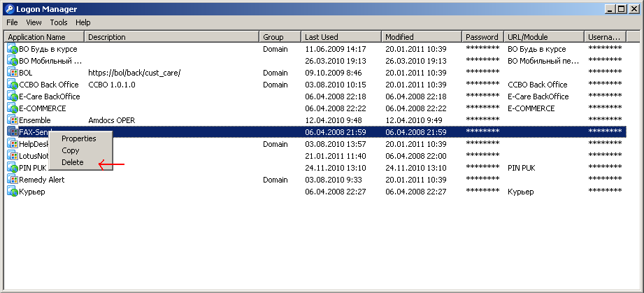Open the Tools menu
The height and width of the screenshot is (293, 644).
(59, 22)
